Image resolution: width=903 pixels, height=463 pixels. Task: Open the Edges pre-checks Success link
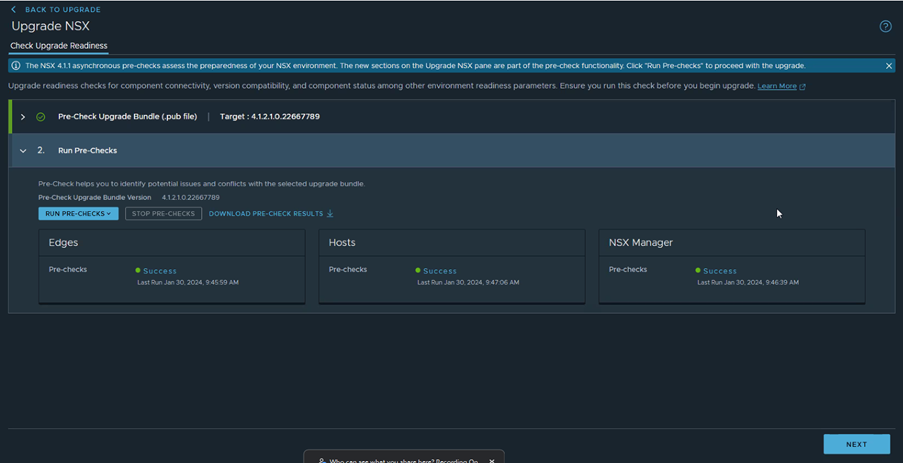[x=160, y=271]
